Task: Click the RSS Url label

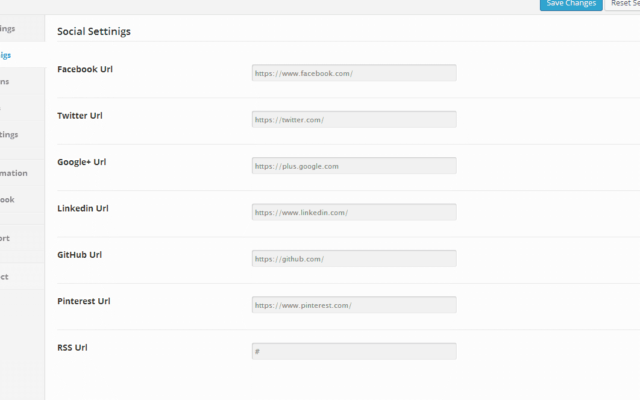Action: point(72,348)
